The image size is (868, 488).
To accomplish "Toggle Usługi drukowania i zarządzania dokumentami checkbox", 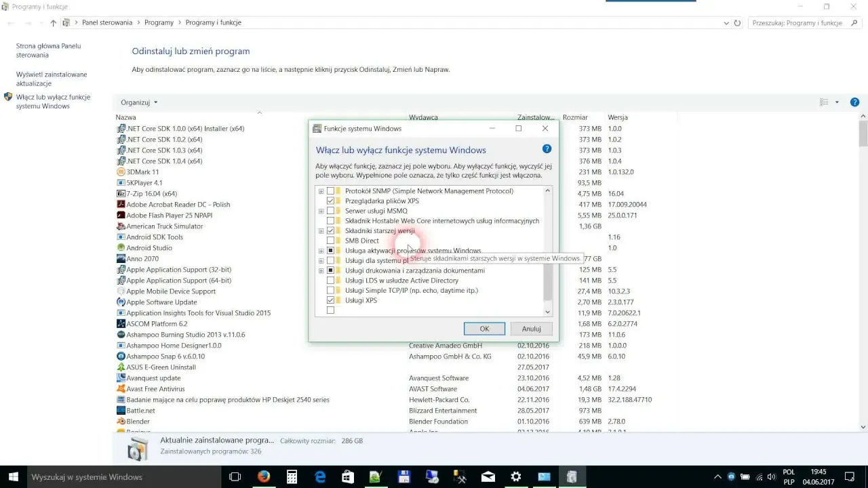I will [331, 270].
